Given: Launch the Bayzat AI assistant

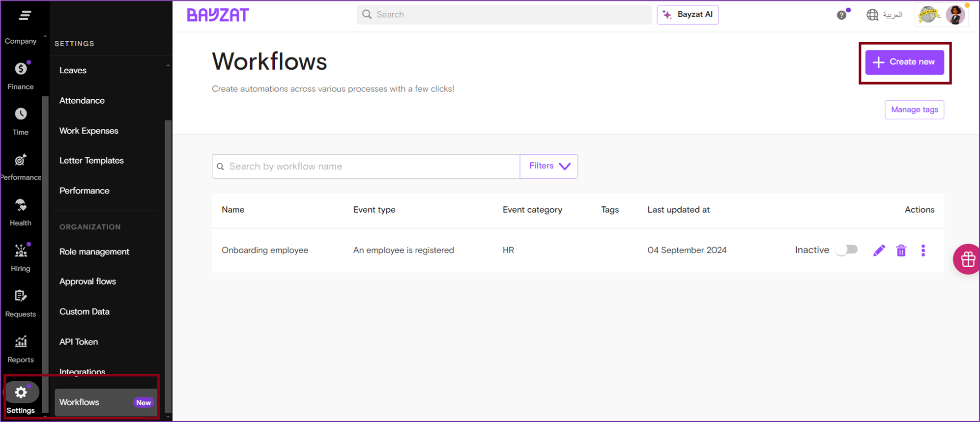Looking at the screenshot, I should (688, 15).
